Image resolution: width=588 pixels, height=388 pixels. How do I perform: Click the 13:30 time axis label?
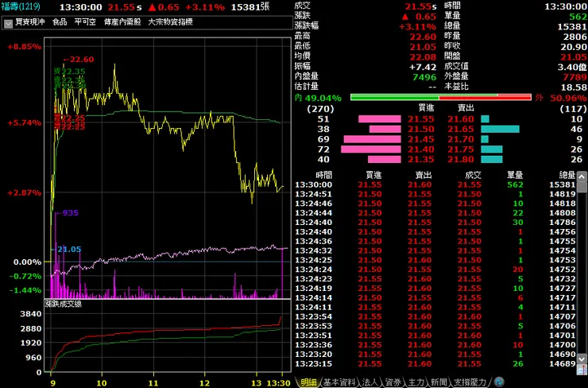(x=278, y=382)
